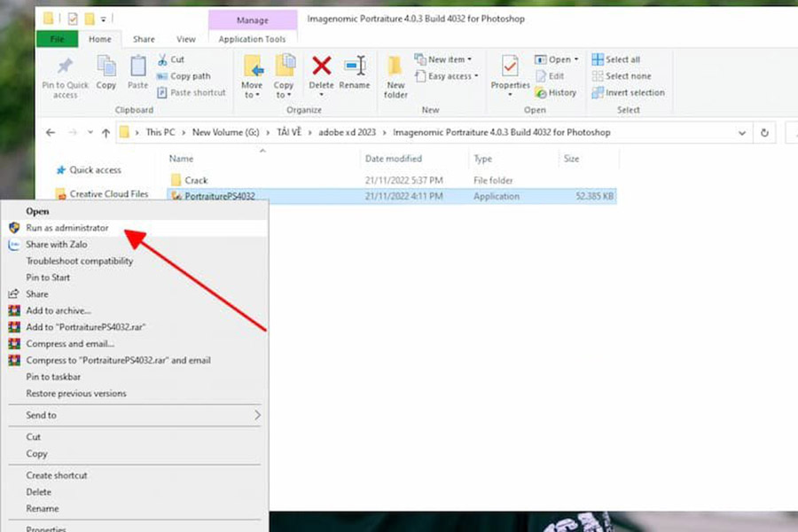Open Quick access in navigation pane
Viewport: 798px width, 532px height.
point(95,170)
